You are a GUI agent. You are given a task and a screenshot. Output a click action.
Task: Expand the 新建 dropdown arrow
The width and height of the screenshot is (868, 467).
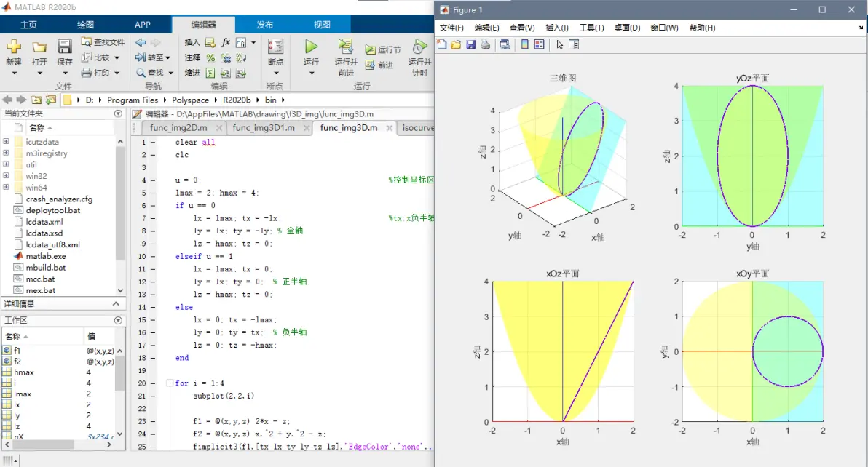pos(14,73)
